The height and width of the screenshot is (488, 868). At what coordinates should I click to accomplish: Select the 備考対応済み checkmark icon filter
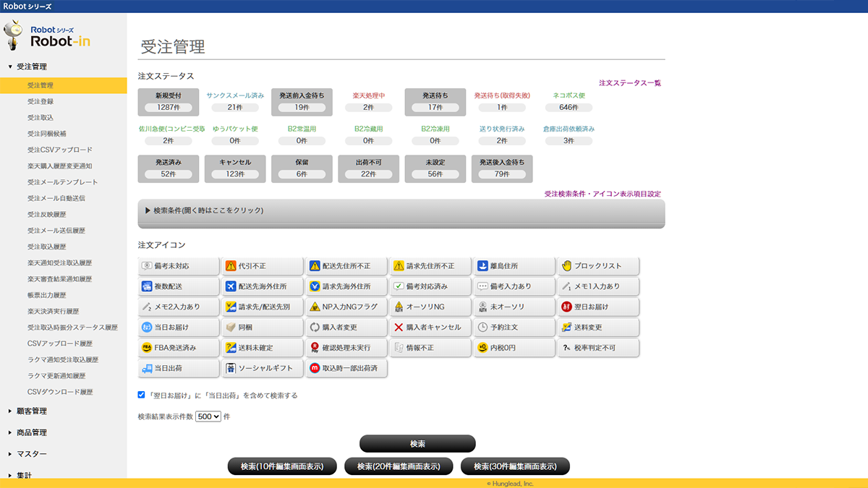click(x=430, y=286)
